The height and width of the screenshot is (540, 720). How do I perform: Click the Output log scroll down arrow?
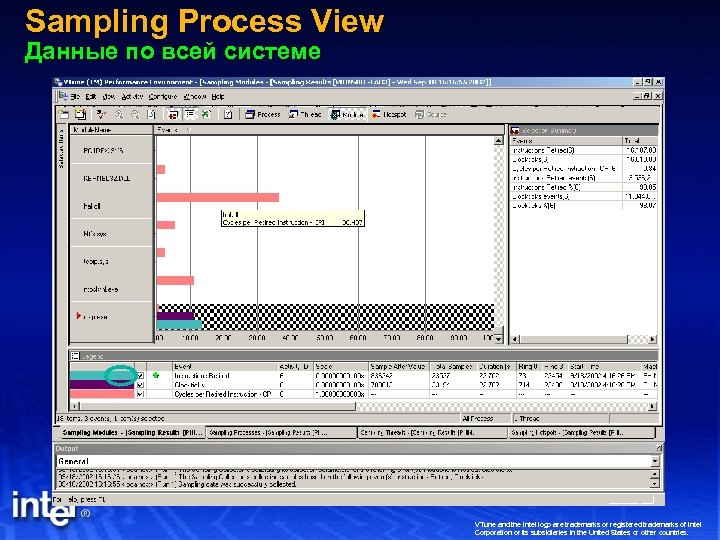pos(655,484)
